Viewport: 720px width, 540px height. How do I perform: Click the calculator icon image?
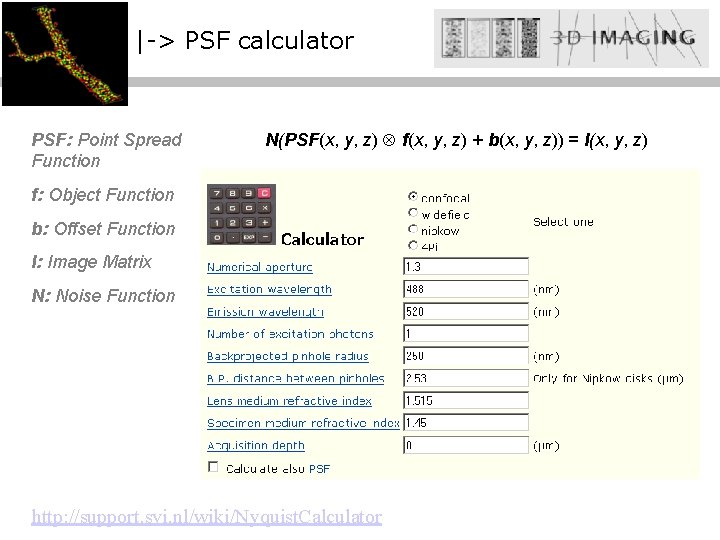coord(242,214)
